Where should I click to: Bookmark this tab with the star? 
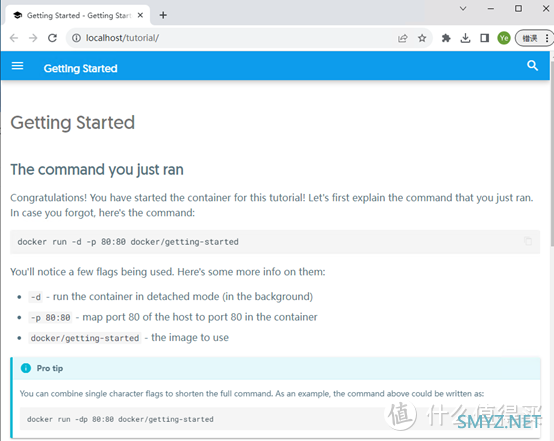pyautogui.click(x=422, y=38)
